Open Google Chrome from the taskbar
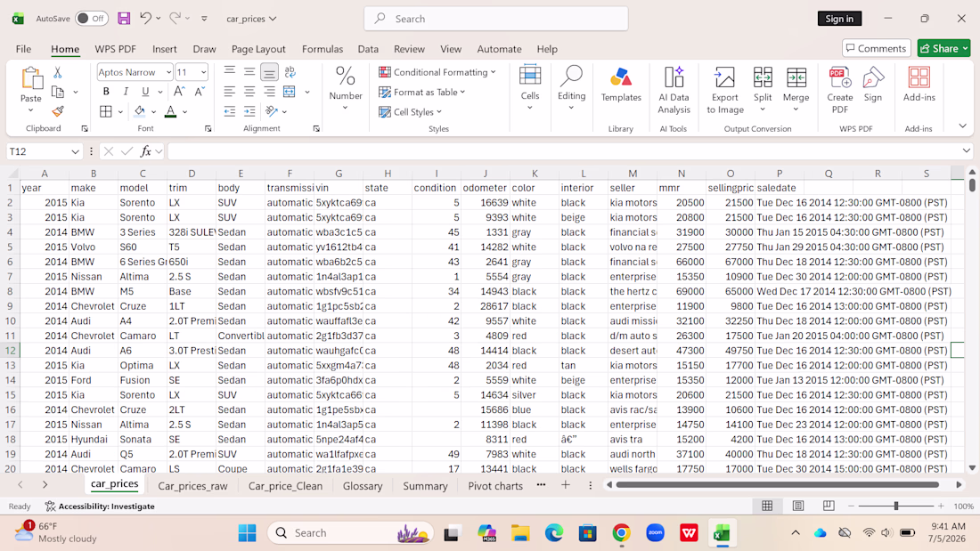Screen dimensions: 980x551 (x=621, y=533)
